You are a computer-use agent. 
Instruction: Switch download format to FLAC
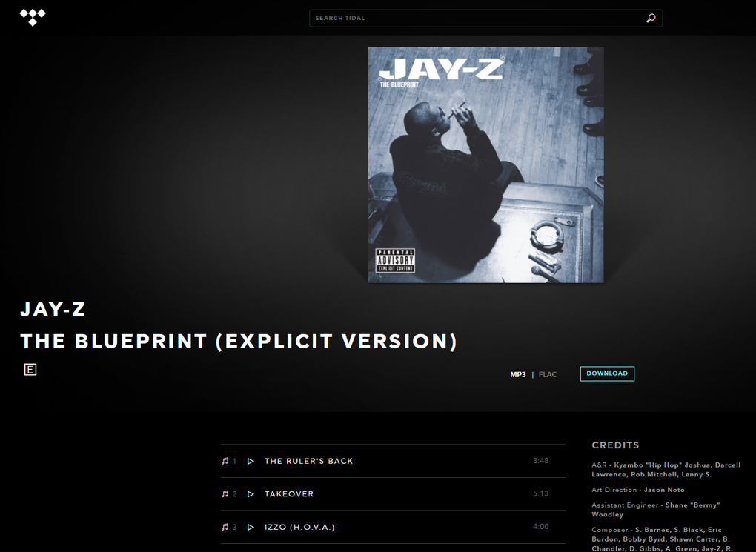[x=547, y=374]
